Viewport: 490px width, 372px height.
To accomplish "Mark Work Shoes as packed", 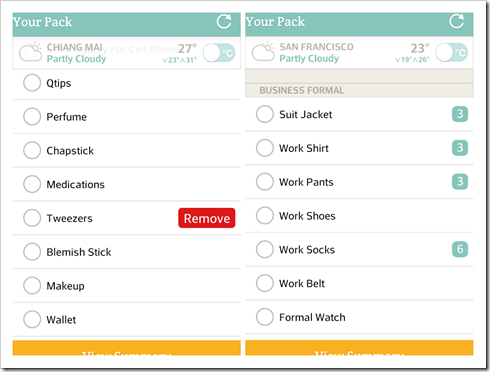I will [265, 215].
